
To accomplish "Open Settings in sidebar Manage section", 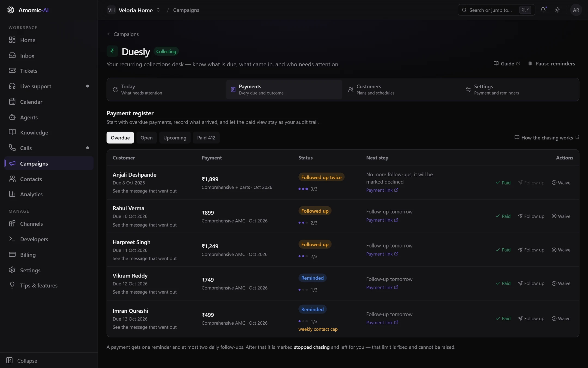I will pyautogui.click(x=49, y=270).
